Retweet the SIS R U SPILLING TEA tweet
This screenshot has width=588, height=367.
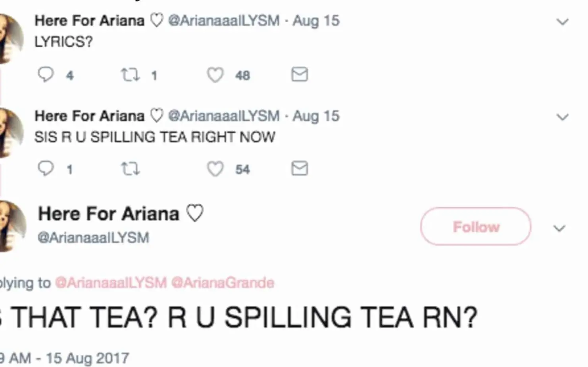pyautogui.click(x=130, y=169)
